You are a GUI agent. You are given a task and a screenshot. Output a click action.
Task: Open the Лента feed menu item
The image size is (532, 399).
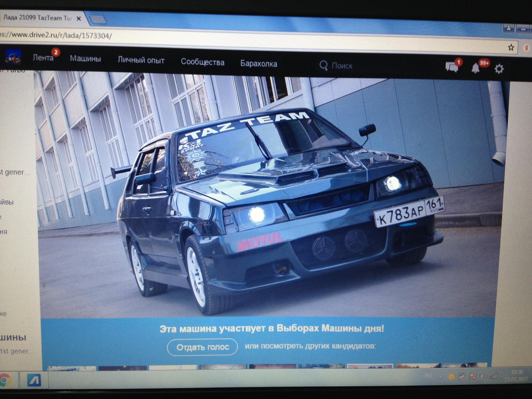43,58
